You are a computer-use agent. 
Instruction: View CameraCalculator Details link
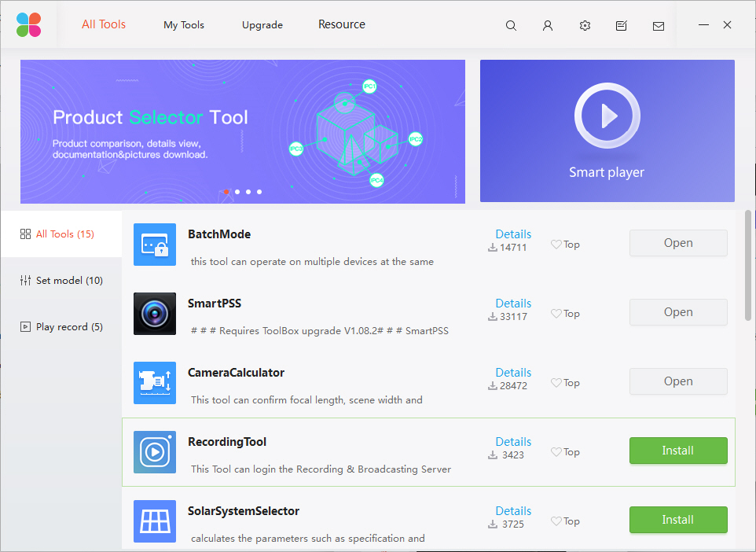513,373
